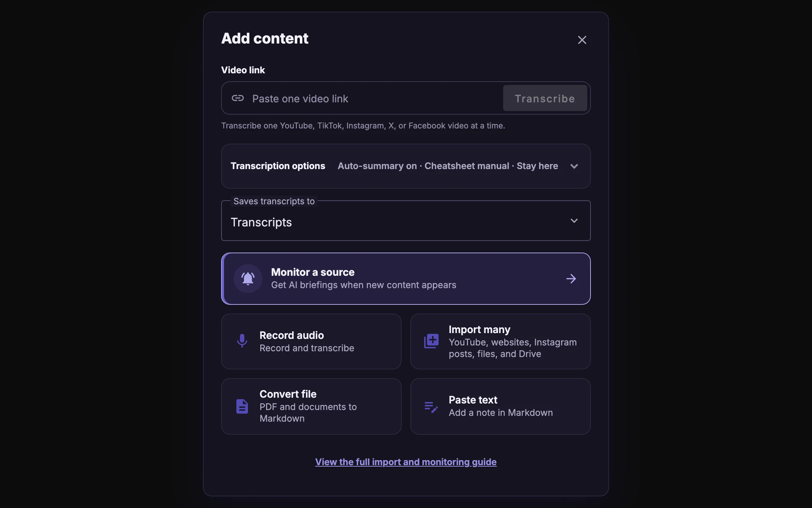Click the Import many stacked-plus icon
The image size is (812, 508).
tap(431, 341)
